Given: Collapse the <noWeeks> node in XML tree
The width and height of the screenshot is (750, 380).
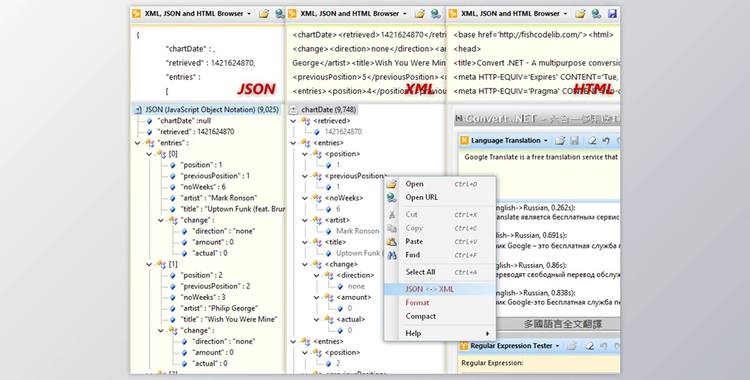Looking at the screenshot, I should tap(305, 198).
